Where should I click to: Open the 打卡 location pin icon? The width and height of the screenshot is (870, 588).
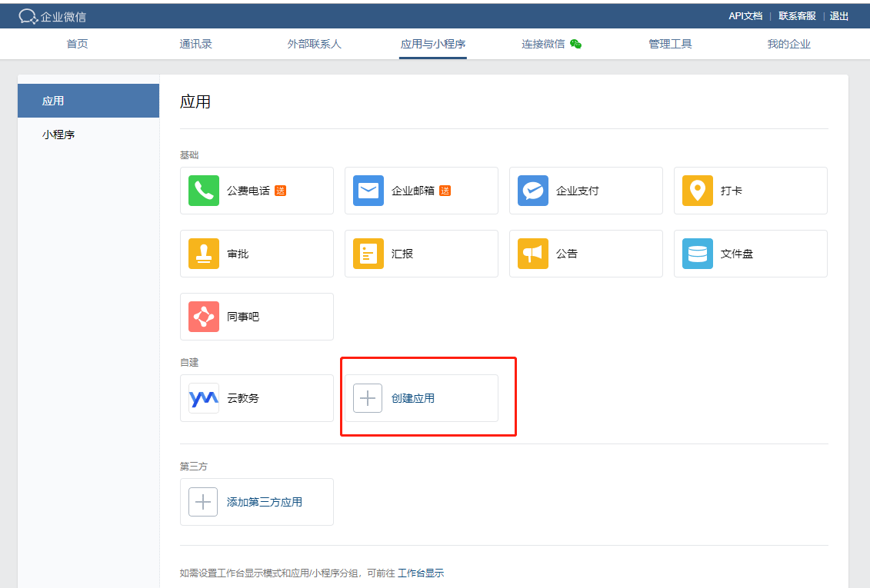coord(698,191)
